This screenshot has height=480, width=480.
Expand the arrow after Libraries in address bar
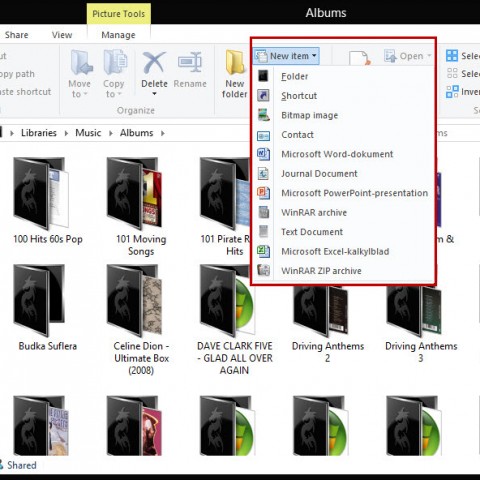(x=66, y=133)
